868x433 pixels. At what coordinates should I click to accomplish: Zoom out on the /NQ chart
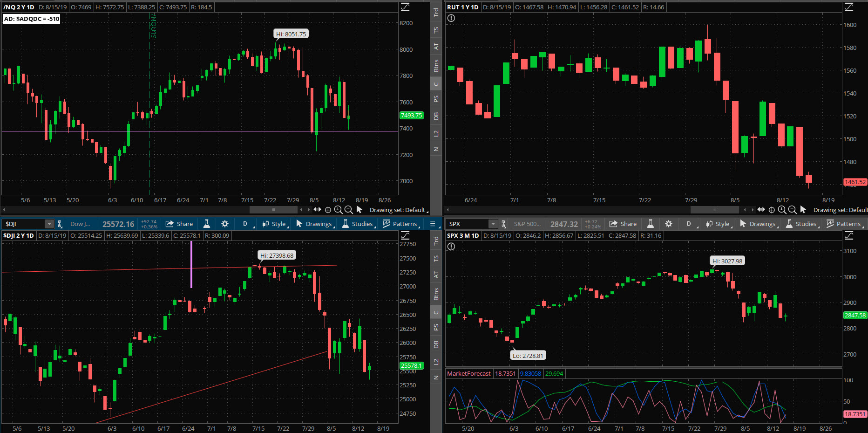pyautogui.click(x=348, y=210)
